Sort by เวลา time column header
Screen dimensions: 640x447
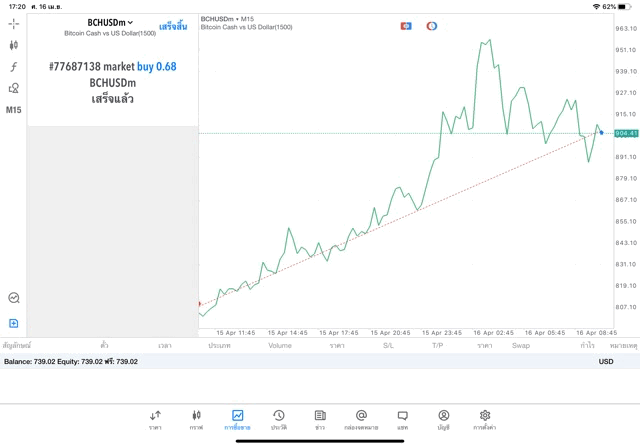[x=165, y=345]
